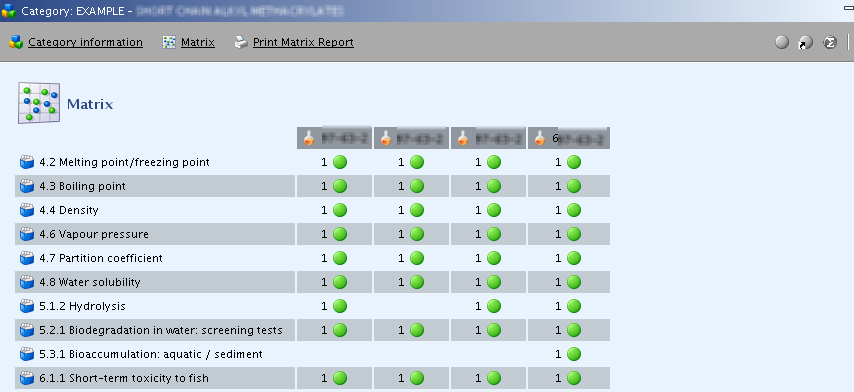Click the Category information cubes icon

tap(16, 42)
